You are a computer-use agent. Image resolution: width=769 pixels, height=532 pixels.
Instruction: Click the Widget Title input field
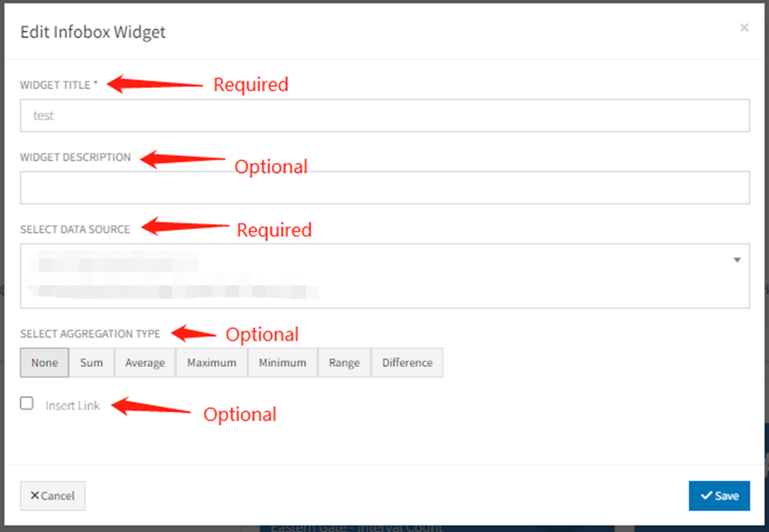point(384,116)
